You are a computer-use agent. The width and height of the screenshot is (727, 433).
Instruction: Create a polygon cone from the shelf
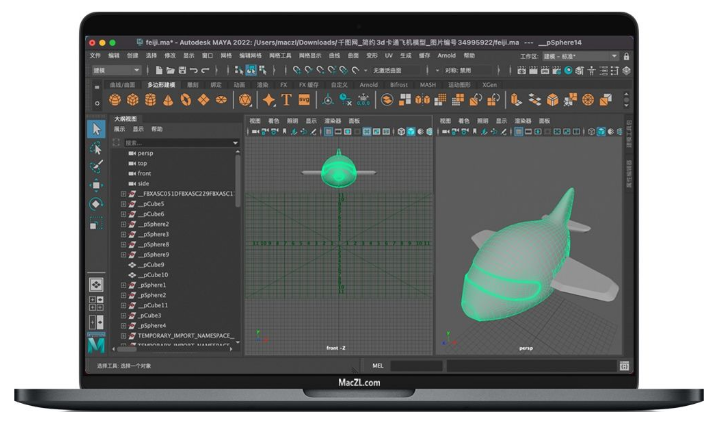(x=168, y=100)
